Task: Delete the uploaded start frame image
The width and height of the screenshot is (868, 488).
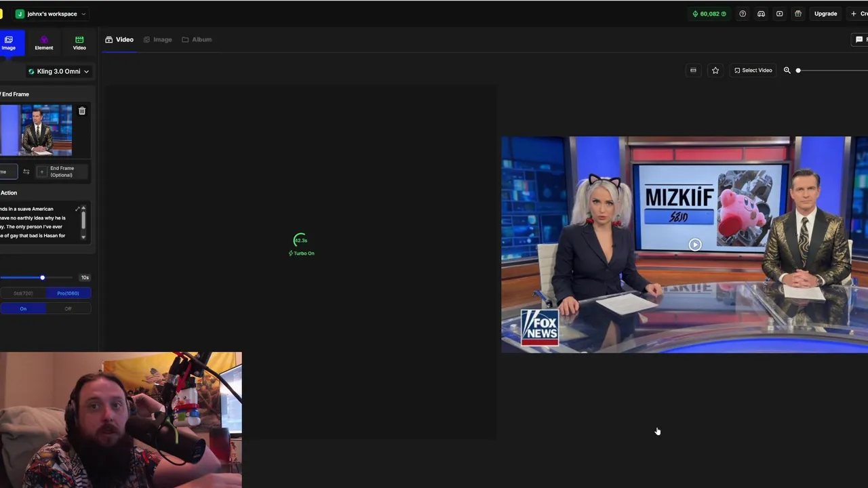Action: click(82, 111)
